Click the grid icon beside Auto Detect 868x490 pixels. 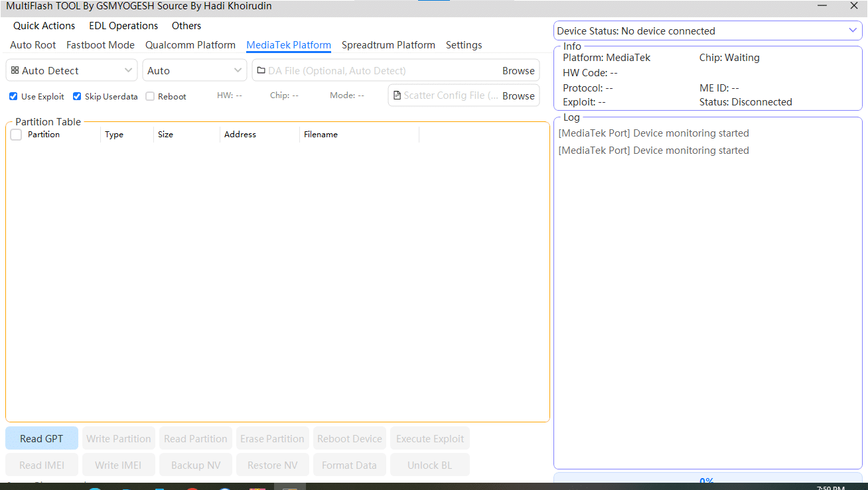point(15,70)
